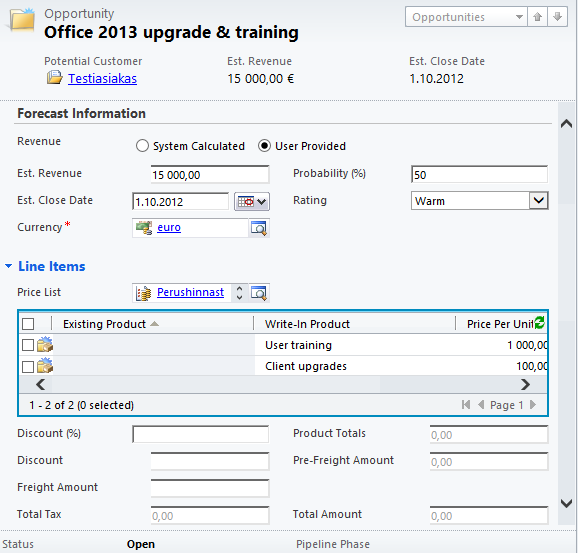Go to previous record with up arrow
The image size is (578, 553).
(x=537, y=17)
